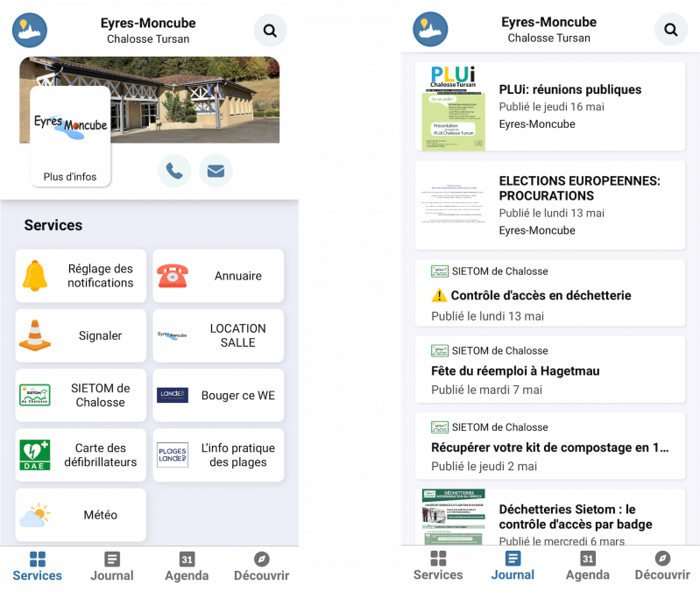Viewport: 700px width, 599px height.
Task: Tap the orange traffic cone Signaler icon
Action: pos(35,335)
